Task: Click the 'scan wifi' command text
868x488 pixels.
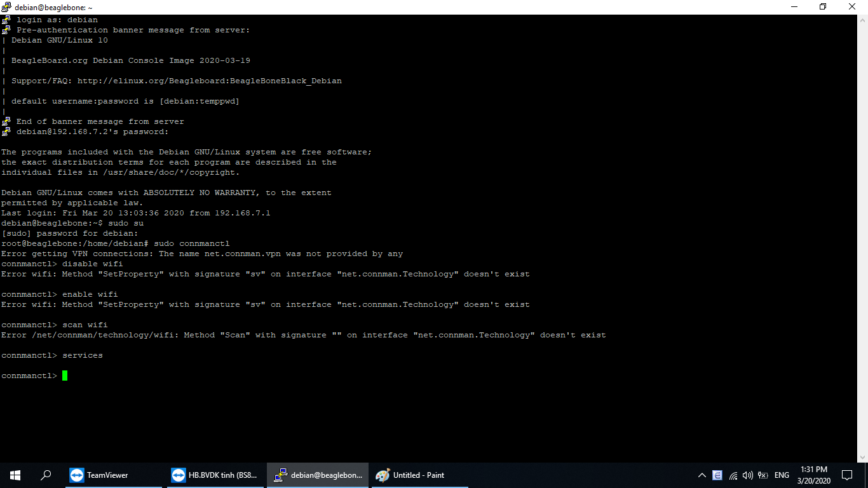Action: coord(85,325)
